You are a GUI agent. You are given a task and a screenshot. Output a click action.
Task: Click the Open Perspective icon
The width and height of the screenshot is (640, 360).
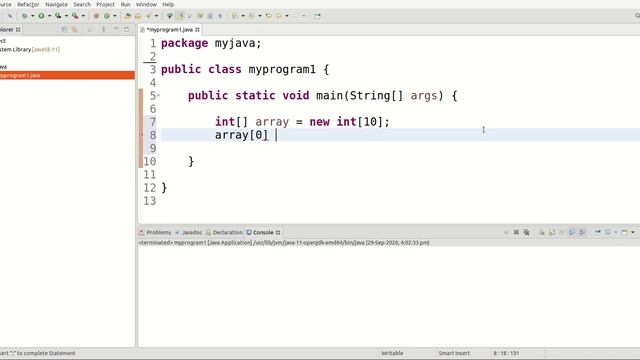click(x=318, y=16)
